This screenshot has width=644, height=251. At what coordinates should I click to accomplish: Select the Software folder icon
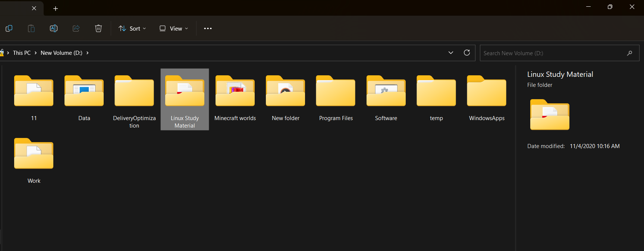pyautogui.click(x=386, y=91)
